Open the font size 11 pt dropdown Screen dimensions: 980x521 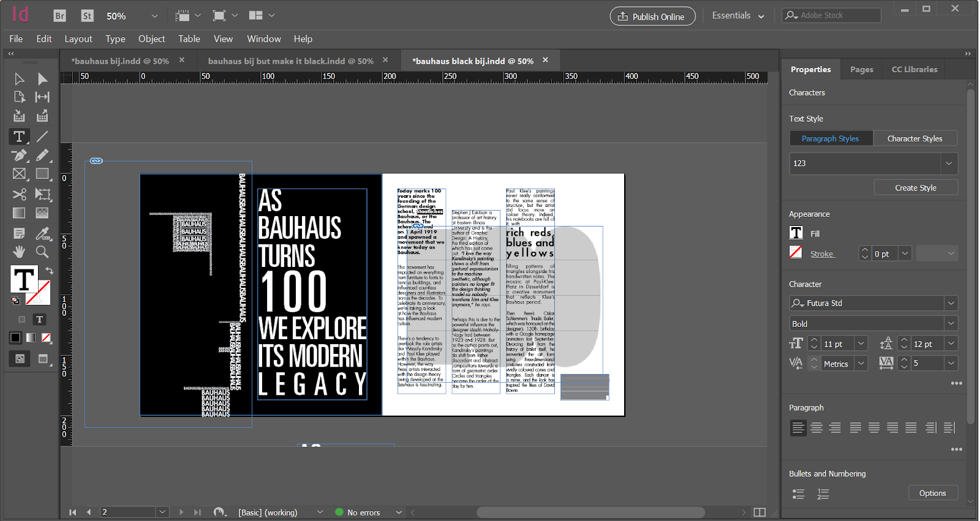[x=861, y=344]
